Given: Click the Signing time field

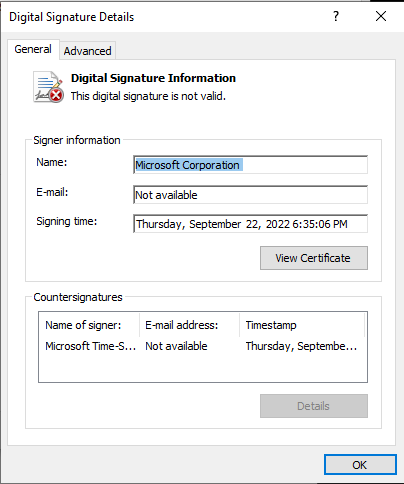Looking at the screenshot, I should coord(250,224).
